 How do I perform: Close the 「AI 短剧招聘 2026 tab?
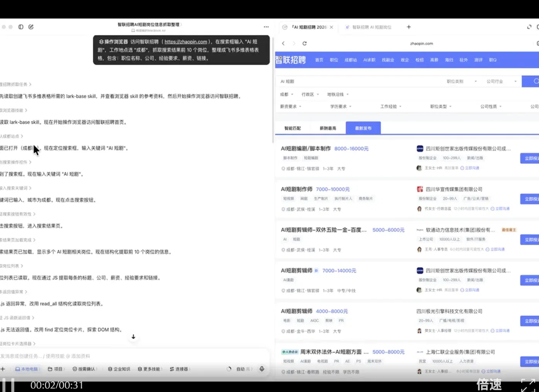pos(331,27)
